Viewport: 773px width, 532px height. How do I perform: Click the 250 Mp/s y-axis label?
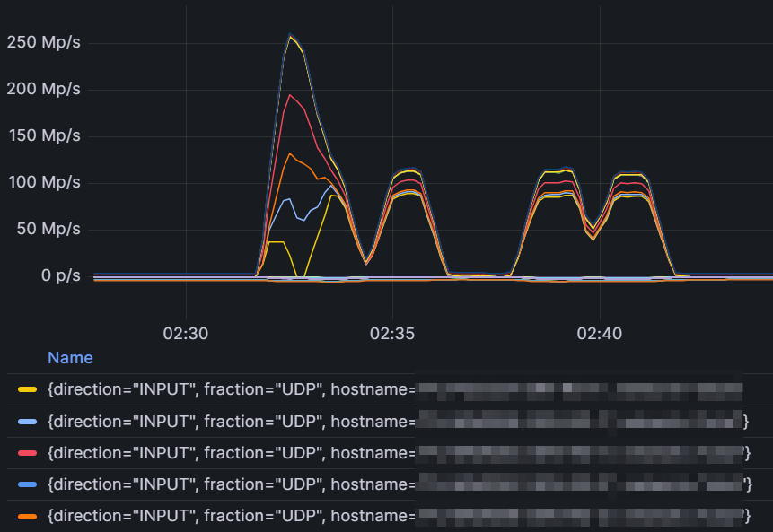[43, 42]
